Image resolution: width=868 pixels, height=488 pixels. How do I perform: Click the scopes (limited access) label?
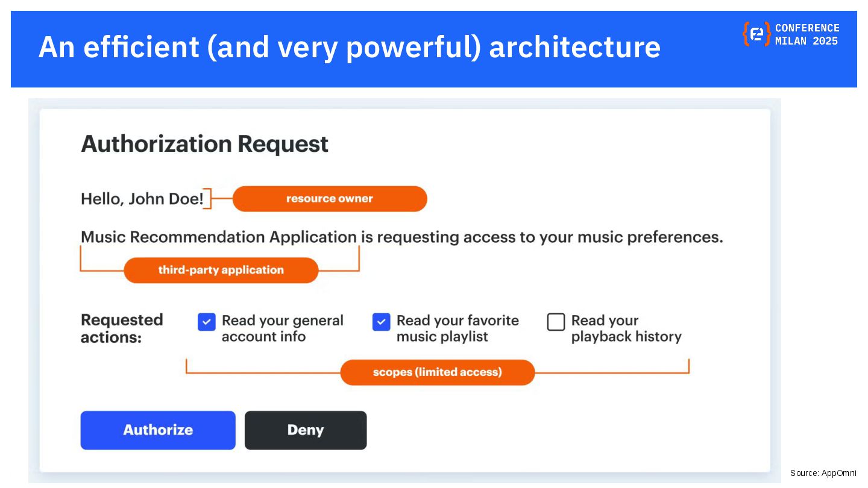coord(437,372)
